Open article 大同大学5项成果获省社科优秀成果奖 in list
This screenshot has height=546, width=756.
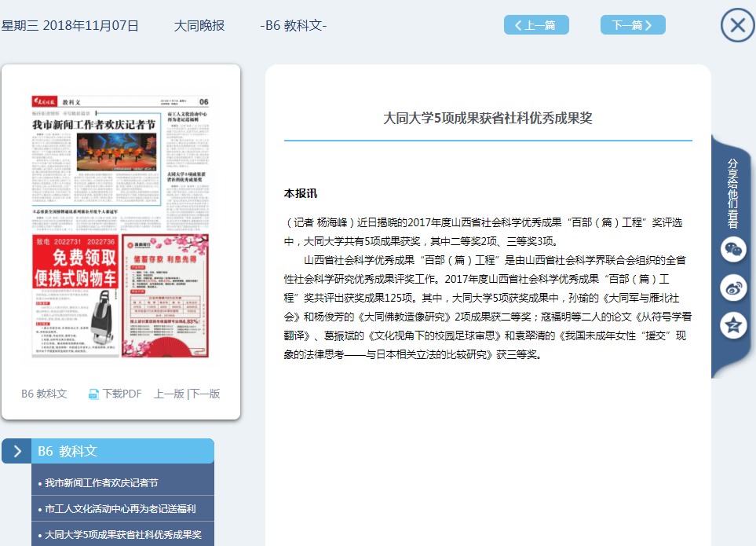tap(123, 535)
